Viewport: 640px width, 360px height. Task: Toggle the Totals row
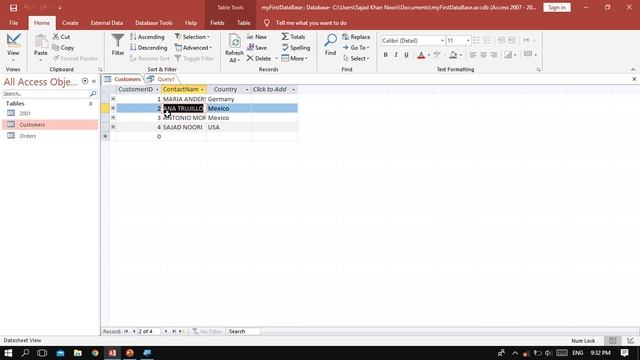(293, 37)
